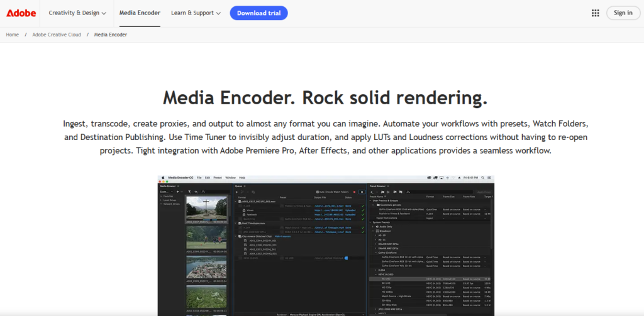Click the pause queue button icon
Viewport: 644px width, 316px height.
362,192
